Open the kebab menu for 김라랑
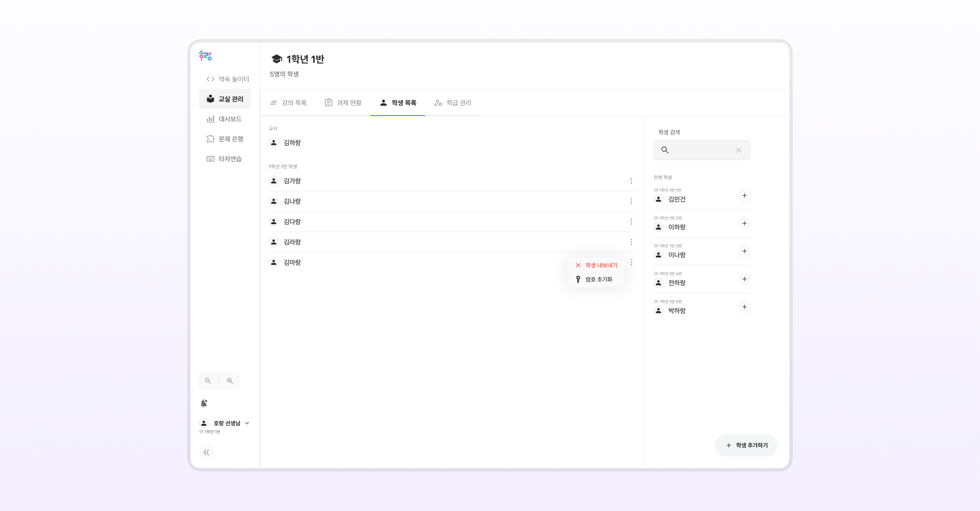This screenshot has height=511, width=980. [631, 242]
